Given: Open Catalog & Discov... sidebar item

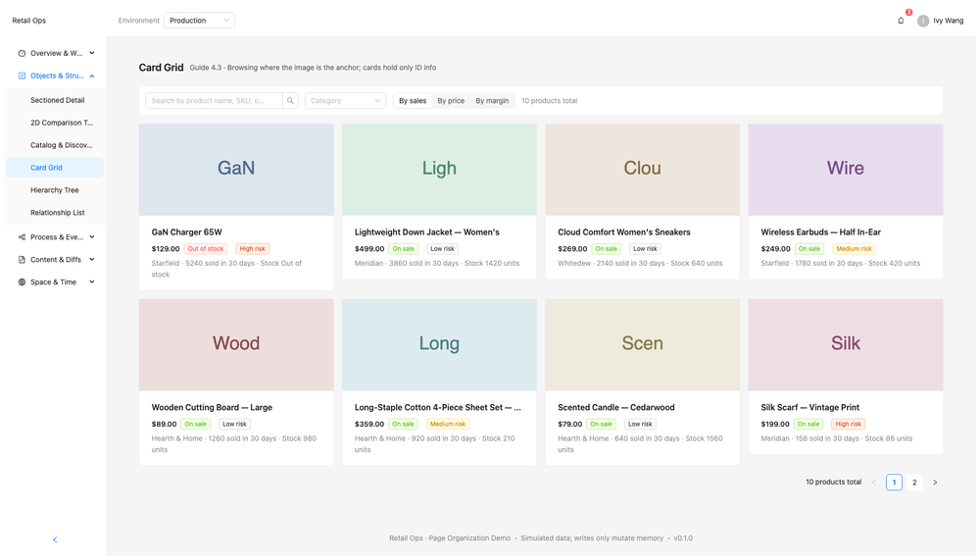Looking at the screenshot, I should tap(55, 145).
